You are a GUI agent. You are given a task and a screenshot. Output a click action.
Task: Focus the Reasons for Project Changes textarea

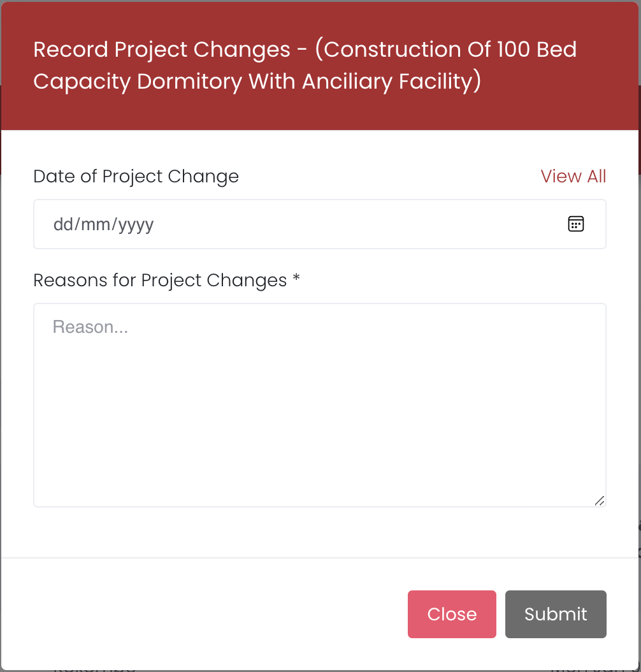[319, 405]
